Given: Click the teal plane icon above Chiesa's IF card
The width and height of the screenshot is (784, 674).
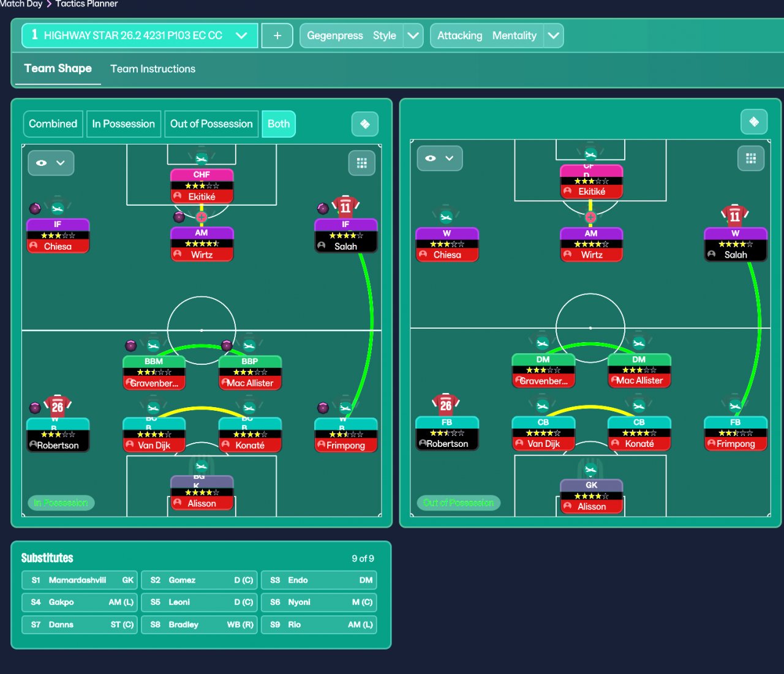Looking at the screenshot, I should (x=58, y=208).
